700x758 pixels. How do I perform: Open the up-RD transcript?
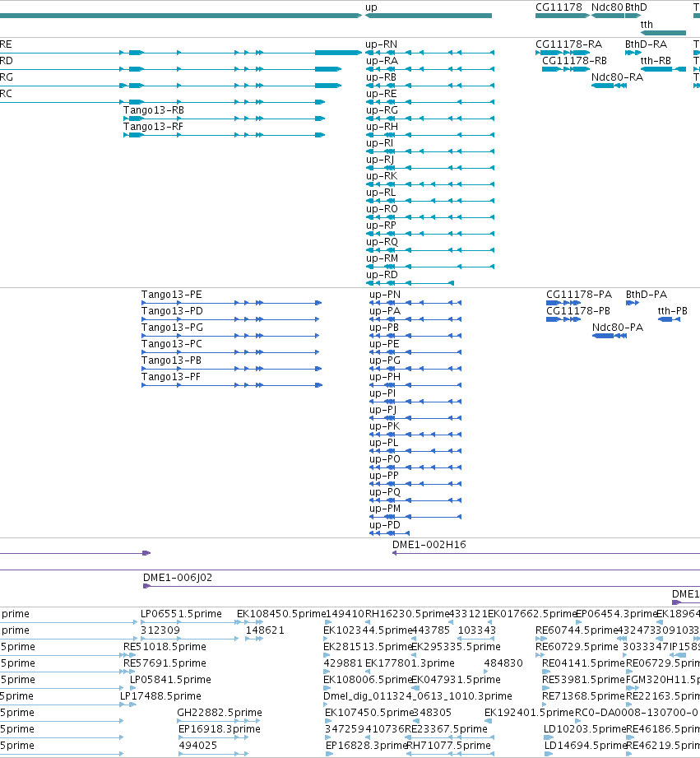(382, 275)
